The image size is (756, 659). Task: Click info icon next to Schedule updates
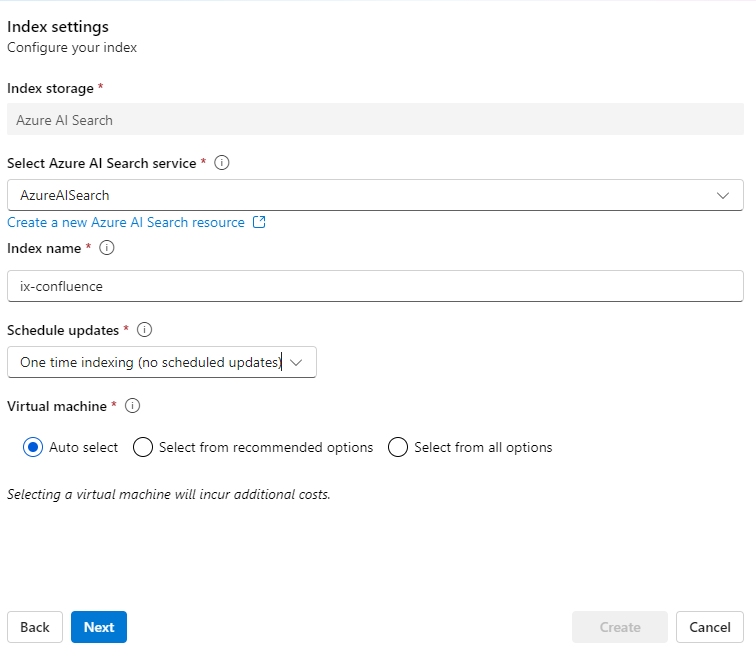click(144, 330)
